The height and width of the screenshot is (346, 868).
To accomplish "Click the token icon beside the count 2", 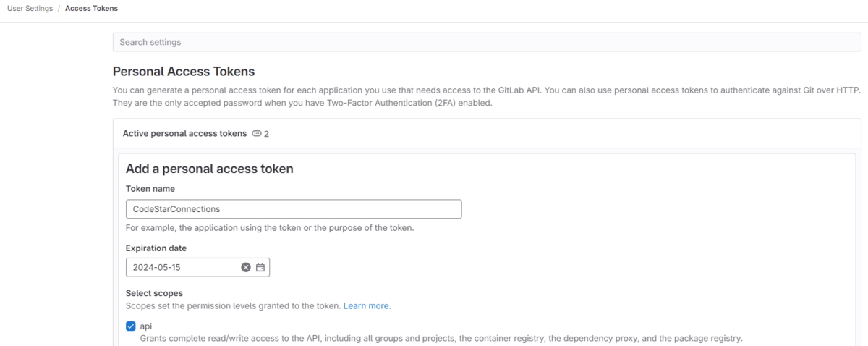I will coord(256,134).
